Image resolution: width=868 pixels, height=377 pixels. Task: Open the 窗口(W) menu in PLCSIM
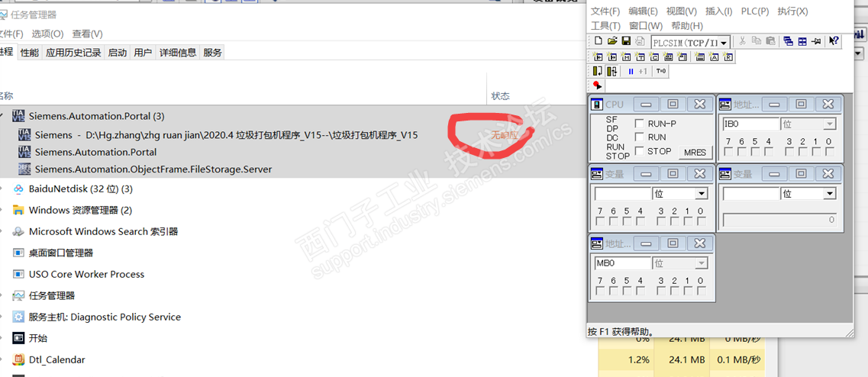point(646,25)
